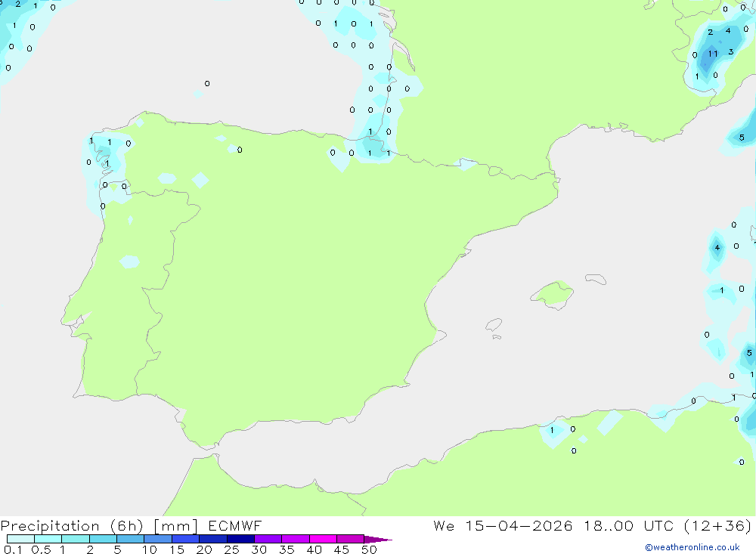The height and width of the screenshot is (554, 756).
Task: Click the purple arrow tip of the legend
Action: [377, 540]
